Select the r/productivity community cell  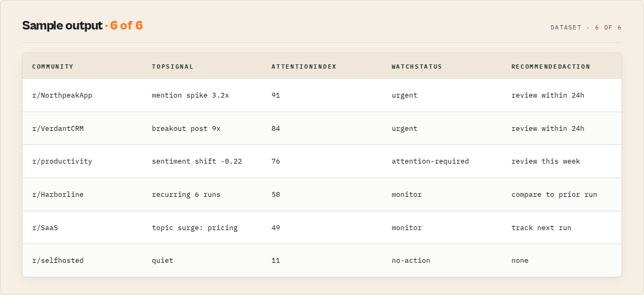pyautogui.click(x=62, y=161)
